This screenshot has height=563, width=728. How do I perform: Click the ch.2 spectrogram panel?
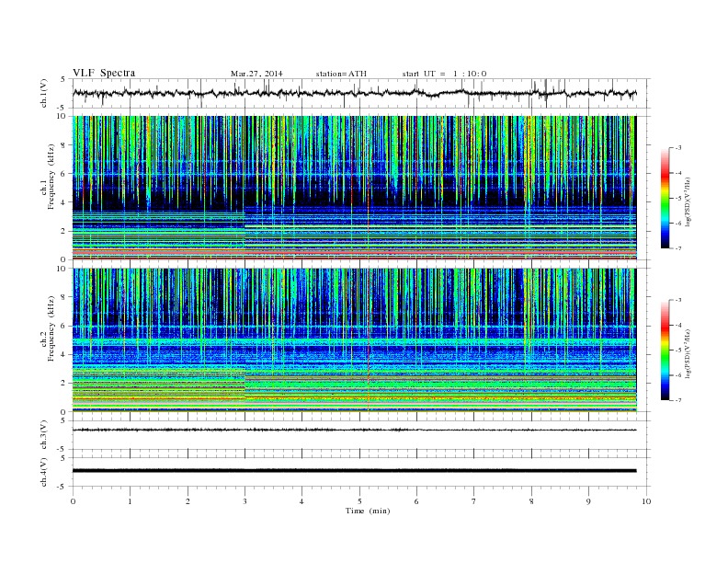(x=355, y=339)
